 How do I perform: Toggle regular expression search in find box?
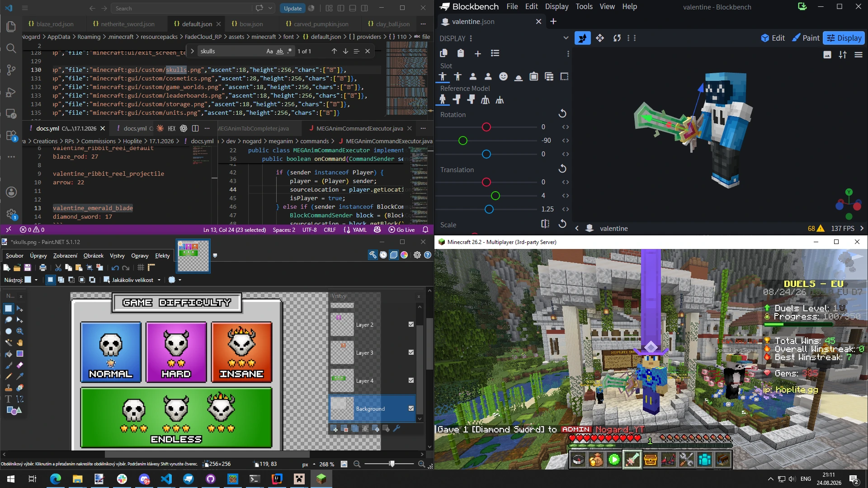289,51
